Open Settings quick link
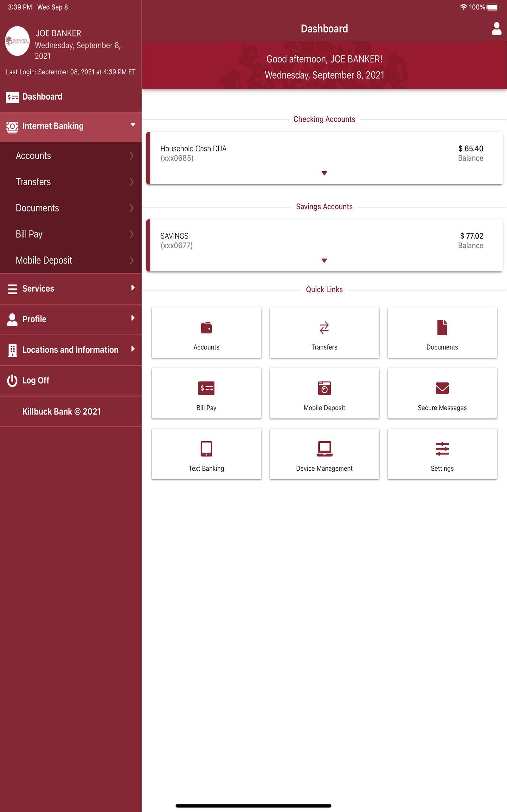The height and width of the screenshot is (812, 507). click(442, 454)
